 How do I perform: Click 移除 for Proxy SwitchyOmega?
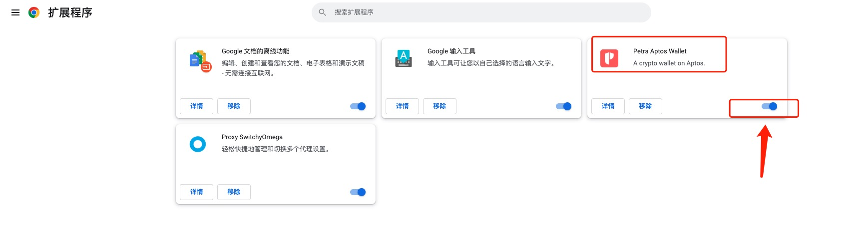point(234,192)
